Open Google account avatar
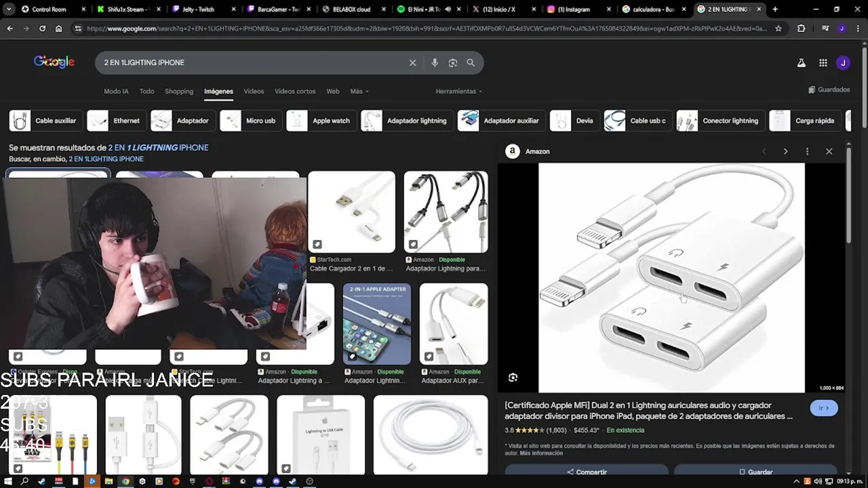 [843, 62]
